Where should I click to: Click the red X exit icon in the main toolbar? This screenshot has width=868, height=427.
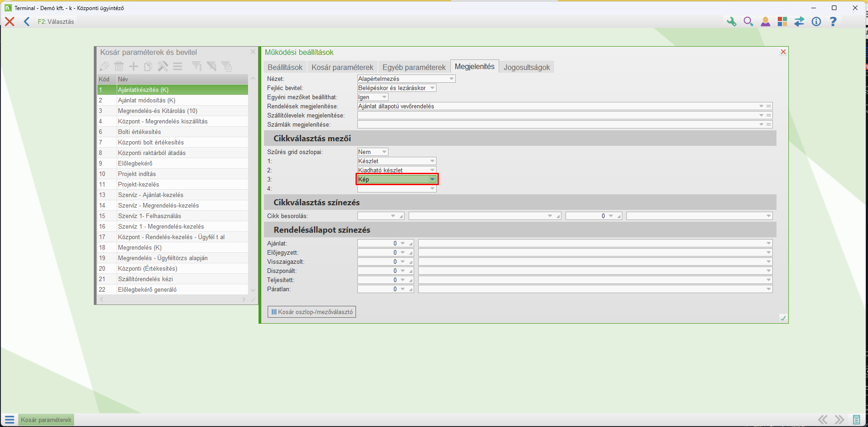pos(10,21)
